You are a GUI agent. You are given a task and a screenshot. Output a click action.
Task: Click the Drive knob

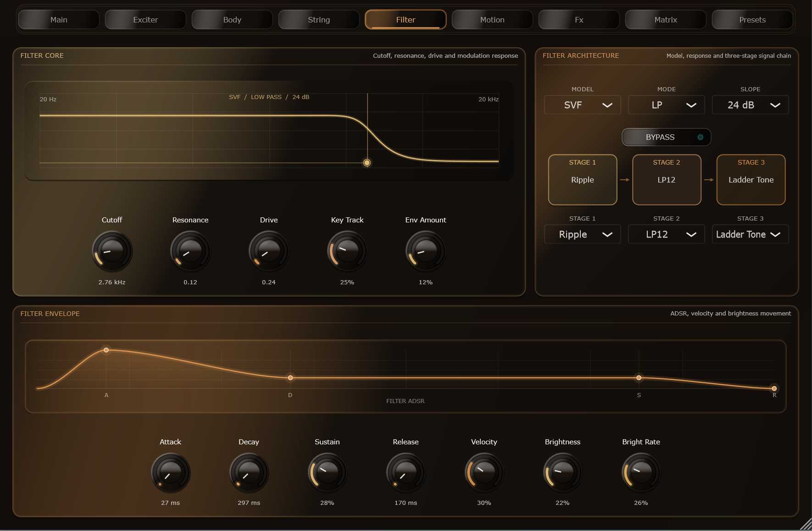tap(269, 251)
